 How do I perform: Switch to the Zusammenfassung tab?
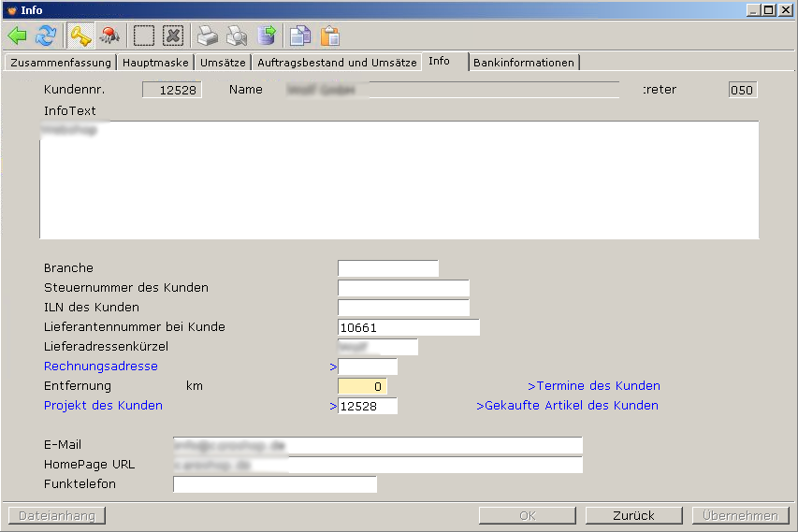click(61, 63)
